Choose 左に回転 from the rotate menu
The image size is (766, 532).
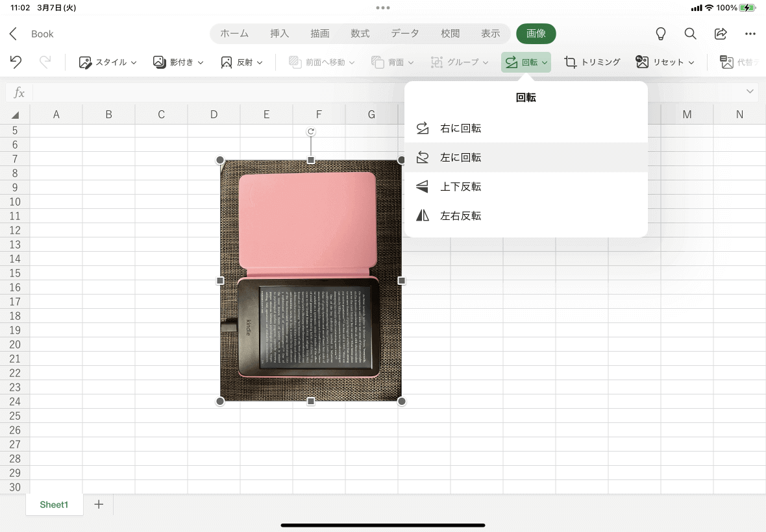[x=526, y=157]
